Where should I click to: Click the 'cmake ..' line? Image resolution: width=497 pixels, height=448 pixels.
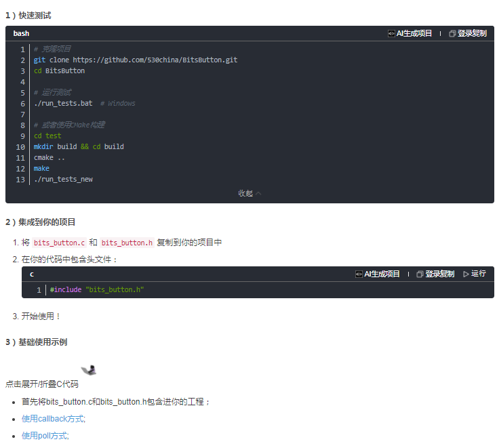[49, 157]
